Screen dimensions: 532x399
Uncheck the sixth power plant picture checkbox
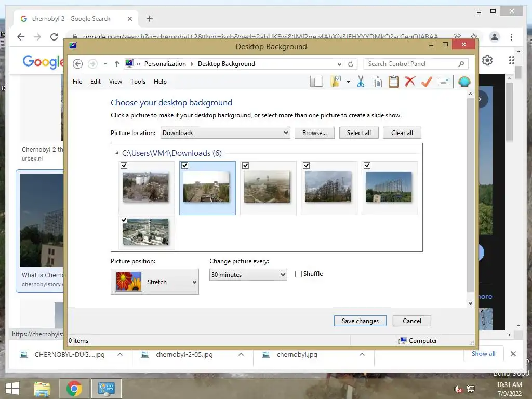pyautogui.click(x=124, y=220)
